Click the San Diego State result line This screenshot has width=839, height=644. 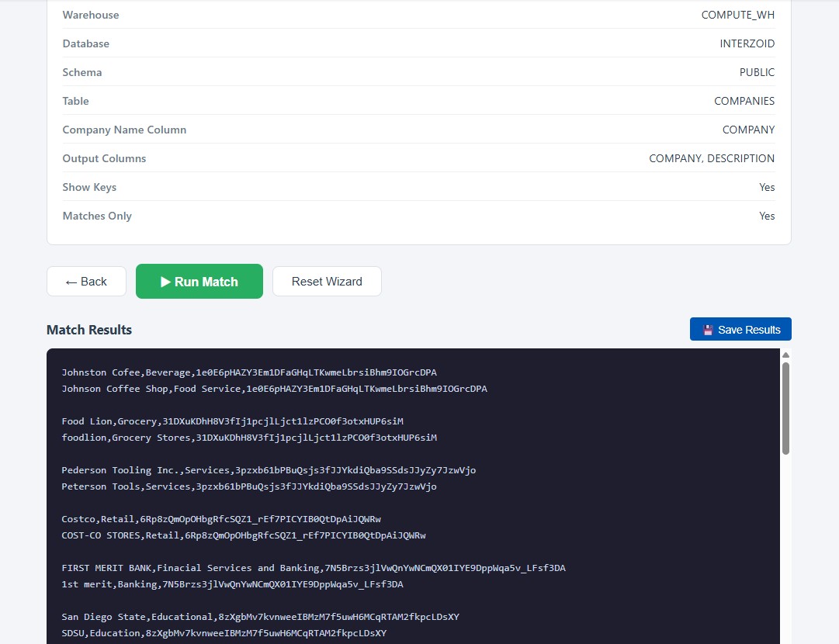pyautogui.click(x=260, y=618)
